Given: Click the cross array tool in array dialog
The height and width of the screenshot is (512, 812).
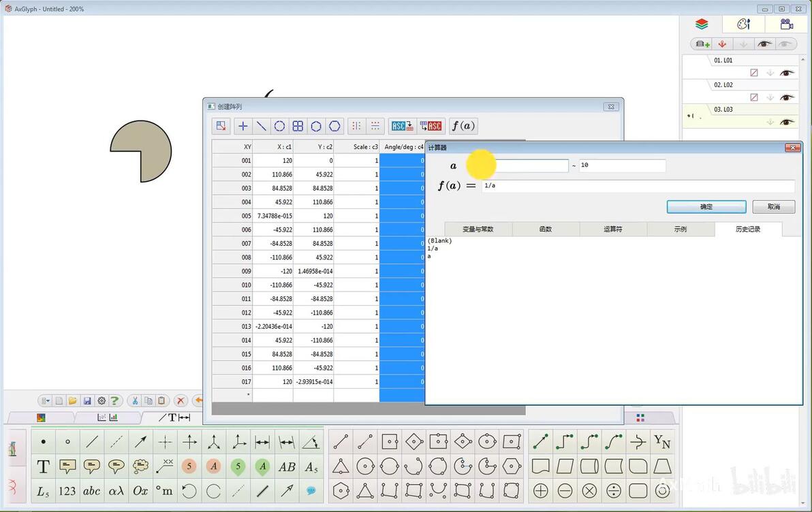Looking at the screenshot, I should tap(243, 126).
